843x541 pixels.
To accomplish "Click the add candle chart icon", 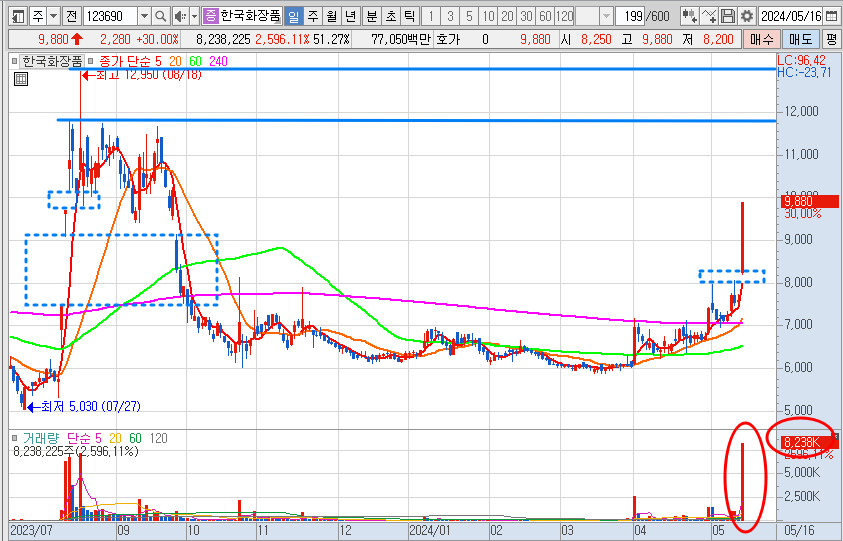I will pyautogui.click(x=689, y=16).
